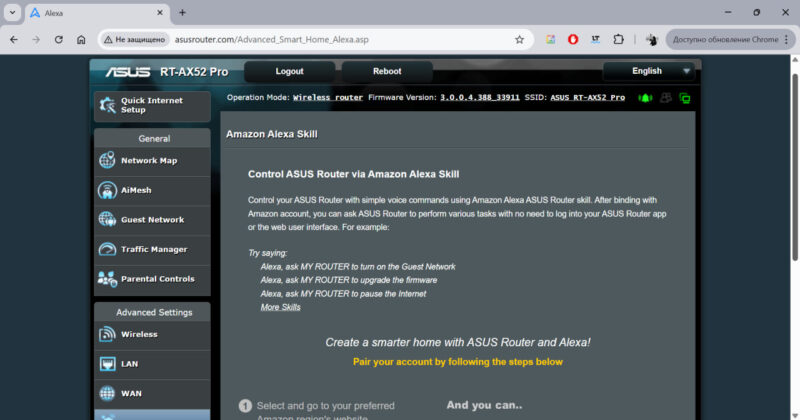The image size is (800, 420).
Task: Click the page vertical scrollbar
Action: click(795, 167)
